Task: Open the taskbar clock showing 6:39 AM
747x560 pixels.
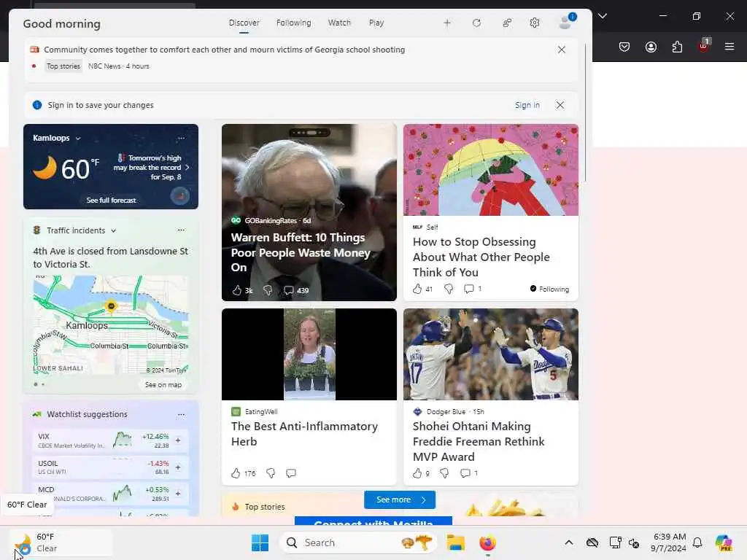Action: 668,542
